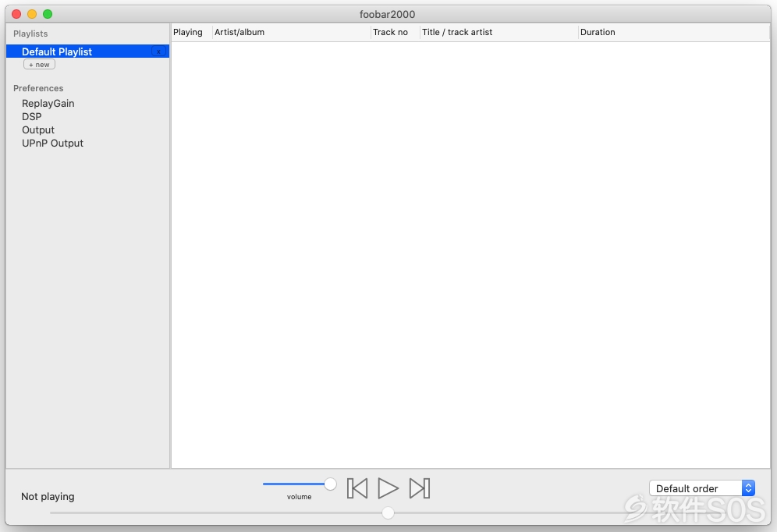
Task: Create a playlist with + new
Action: point(39,65)
